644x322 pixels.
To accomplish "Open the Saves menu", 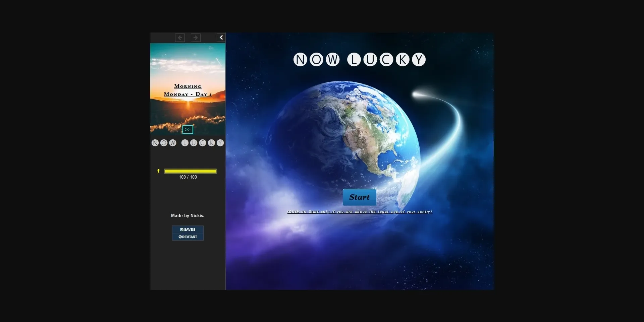I will click(x=187, y=230).
